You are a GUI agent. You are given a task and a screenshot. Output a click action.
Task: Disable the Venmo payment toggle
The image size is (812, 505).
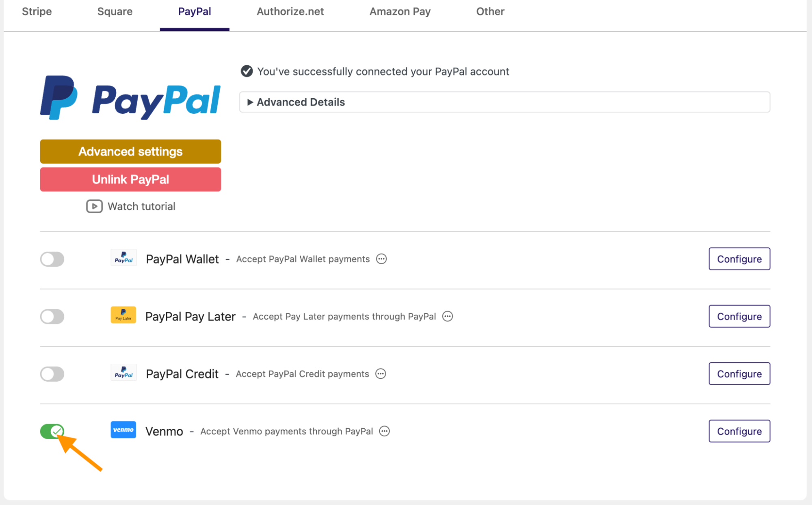[52, 431]
